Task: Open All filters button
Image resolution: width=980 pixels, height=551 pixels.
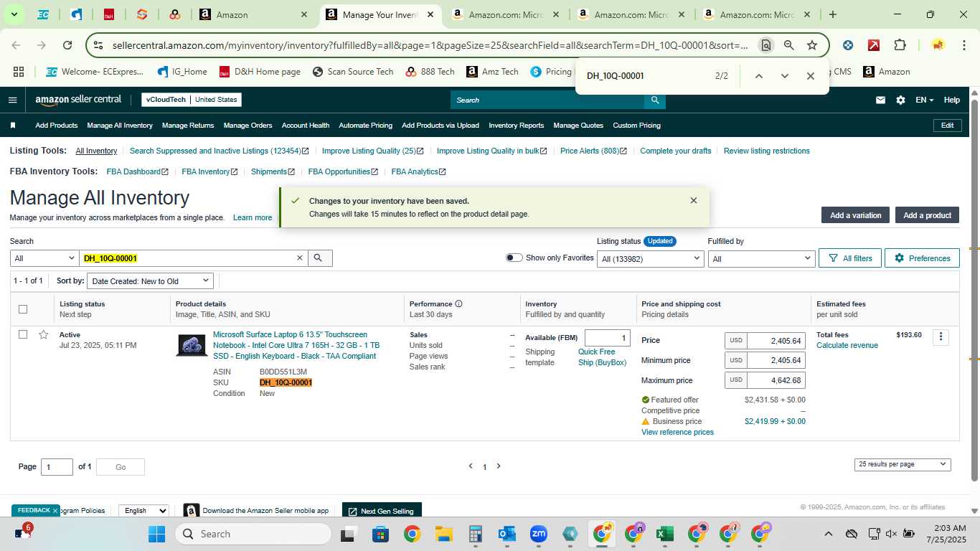Action: point(850,258)
